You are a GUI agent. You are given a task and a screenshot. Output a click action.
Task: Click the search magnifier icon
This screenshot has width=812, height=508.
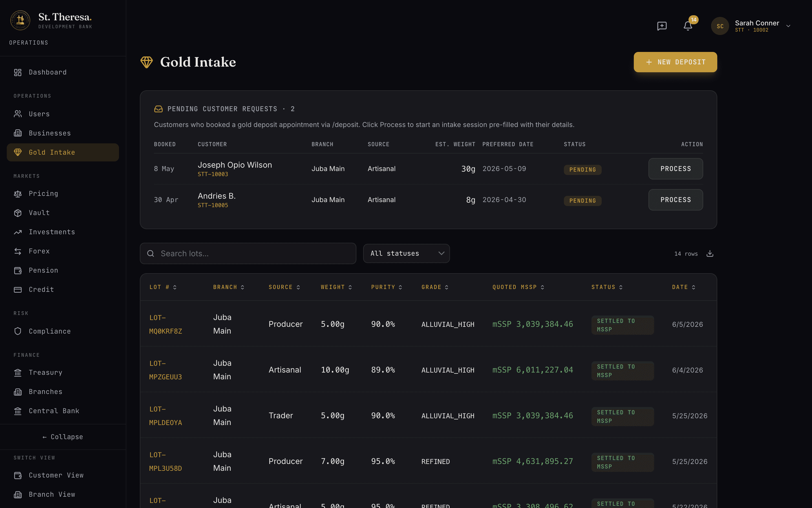(151, 253)
